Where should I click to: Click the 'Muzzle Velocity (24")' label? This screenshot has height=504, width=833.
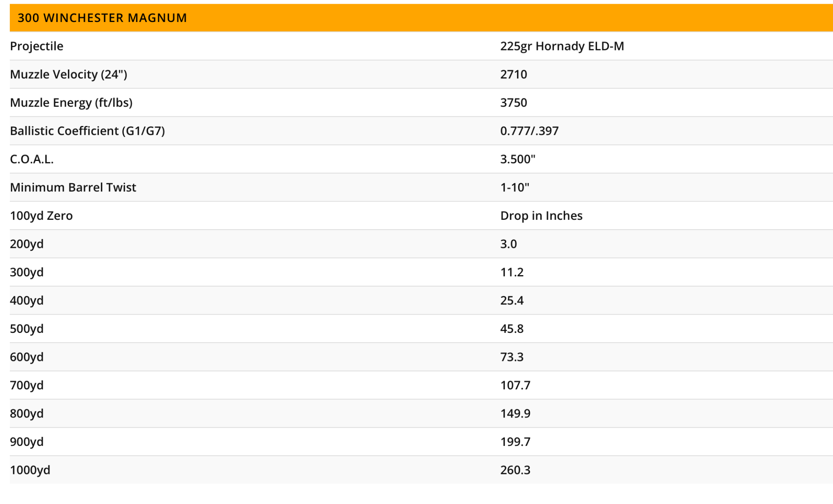click(x=69, y=74)
